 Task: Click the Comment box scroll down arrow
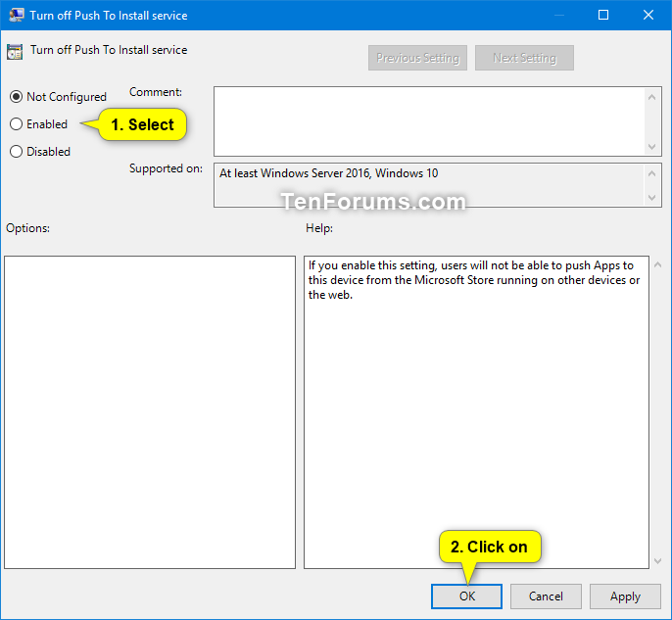pos(651,147)
